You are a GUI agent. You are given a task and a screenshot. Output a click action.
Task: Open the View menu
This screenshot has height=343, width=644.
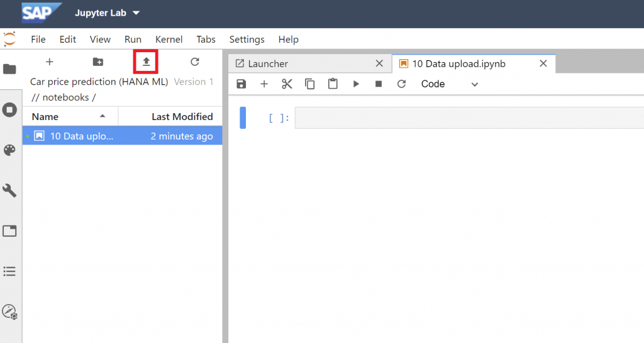(100, 40)
